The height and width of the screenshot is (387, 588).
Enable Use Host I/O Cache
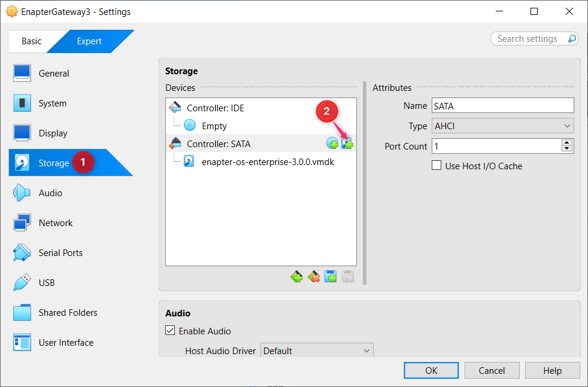[437, 166]
